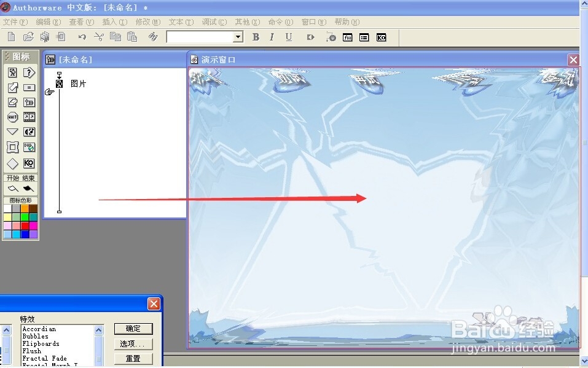Image resolution: width=588 pixels, height=368 pixels.
Task: Select the Erase icon in the palette
Action: (12, 102)
